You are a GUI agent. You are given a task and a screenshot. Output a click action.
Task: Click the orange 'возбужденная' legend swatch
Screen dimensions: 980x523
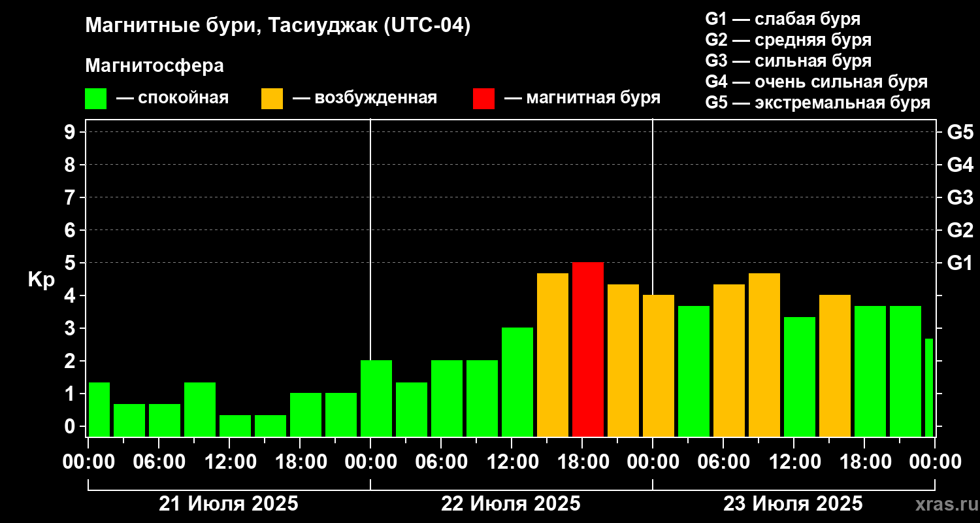pos(272,99)
